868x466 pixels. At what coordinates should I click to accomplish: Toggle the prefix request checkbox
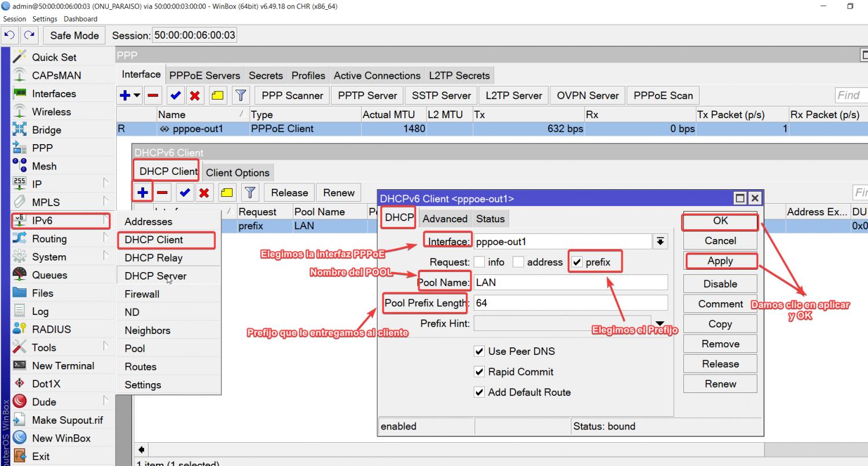click(x=576, y=262)
